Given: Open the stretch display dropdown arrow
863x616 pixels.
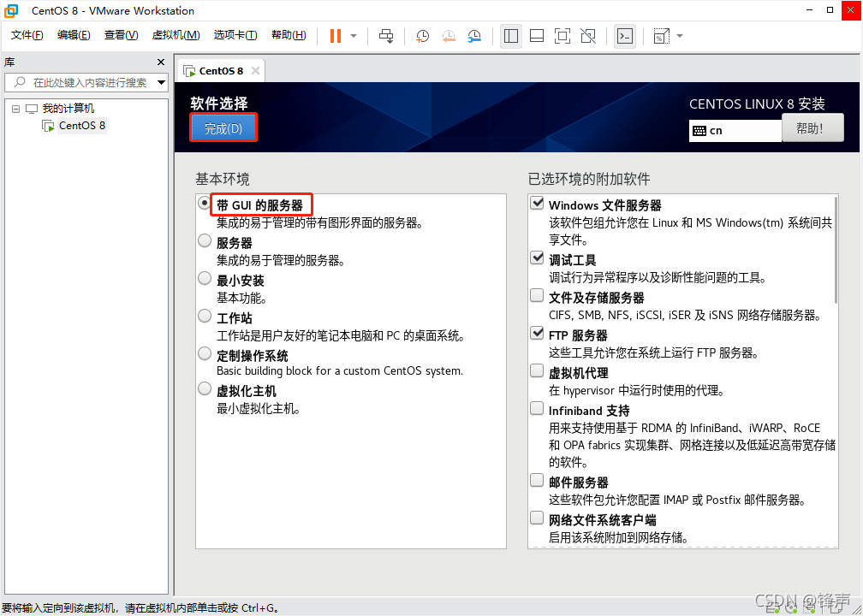Looking at the screenshot, I should point(680,36).
